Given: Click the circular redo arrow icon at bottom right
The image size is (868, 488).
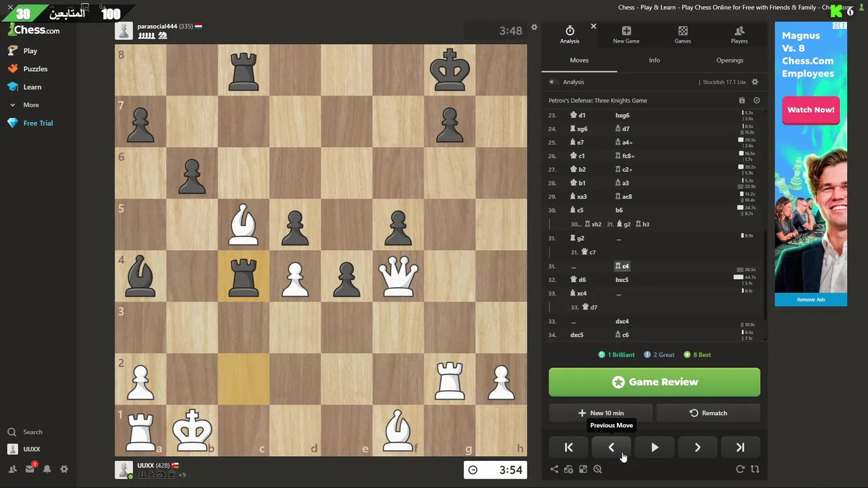Looking at the screenshot, I should (x=740, y=469).
